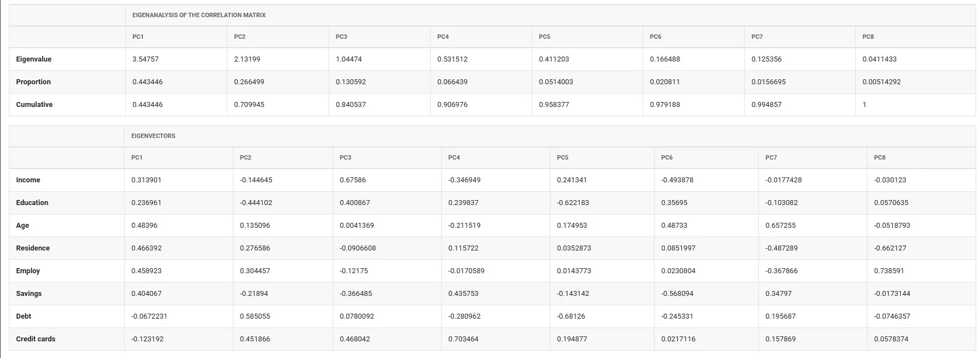980x358 pixels.
Task: Click the Credit cards PC4 value 0.703464
Action: (x=463, y=339)
